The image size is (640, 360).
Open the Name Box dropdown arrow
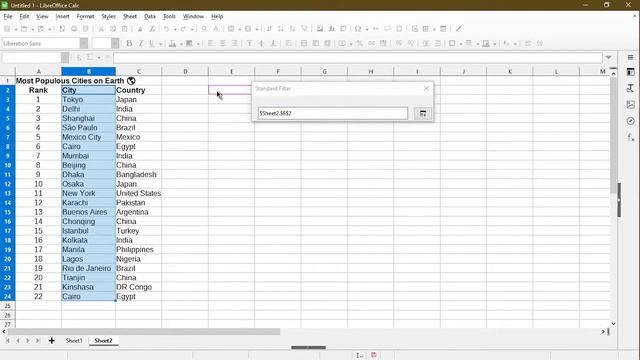coord(65,58)
